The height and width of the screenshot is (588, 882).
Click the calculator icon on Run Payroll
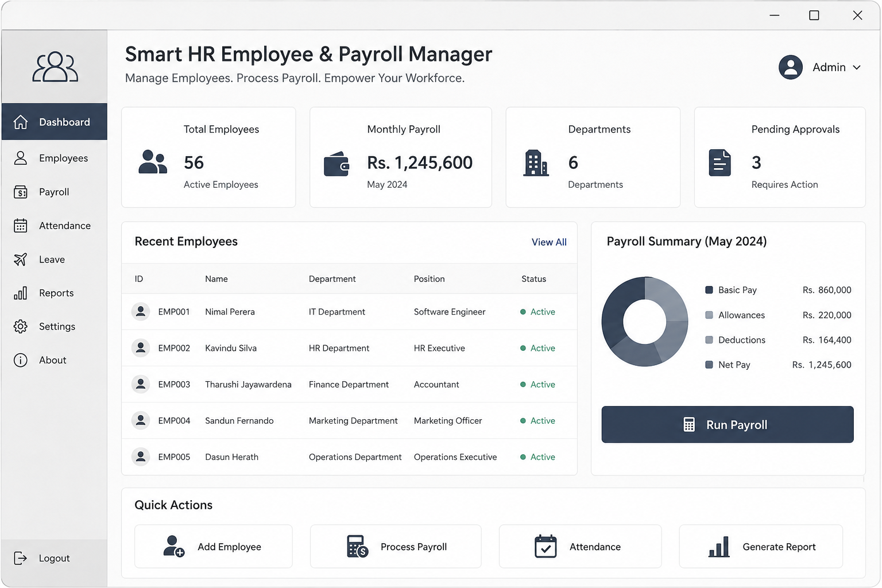(689, 424)
